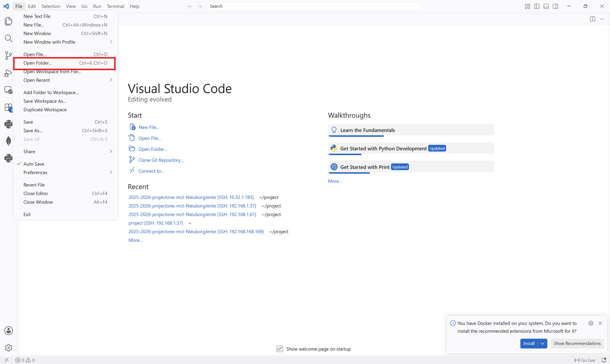The height and width of the screenshot is (364, 610).
Task: Select Save As... from File menu
Action: (x=66, y=131)
